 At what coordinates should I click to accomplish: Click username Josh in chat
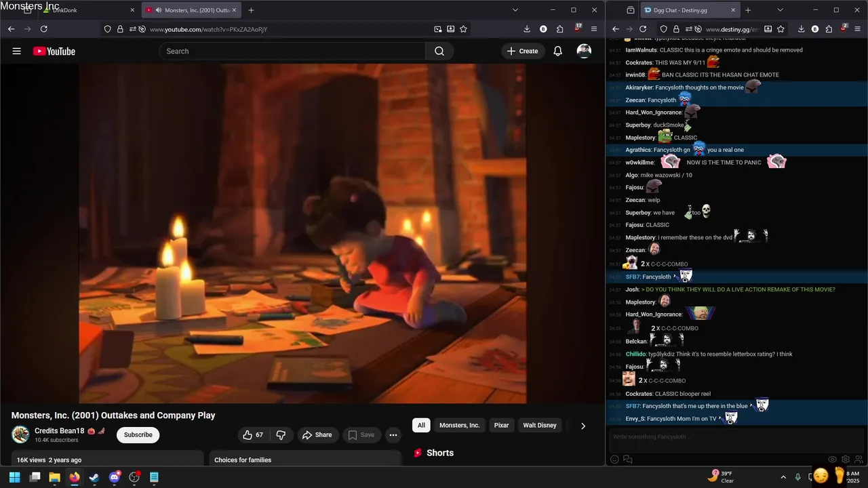632,289
